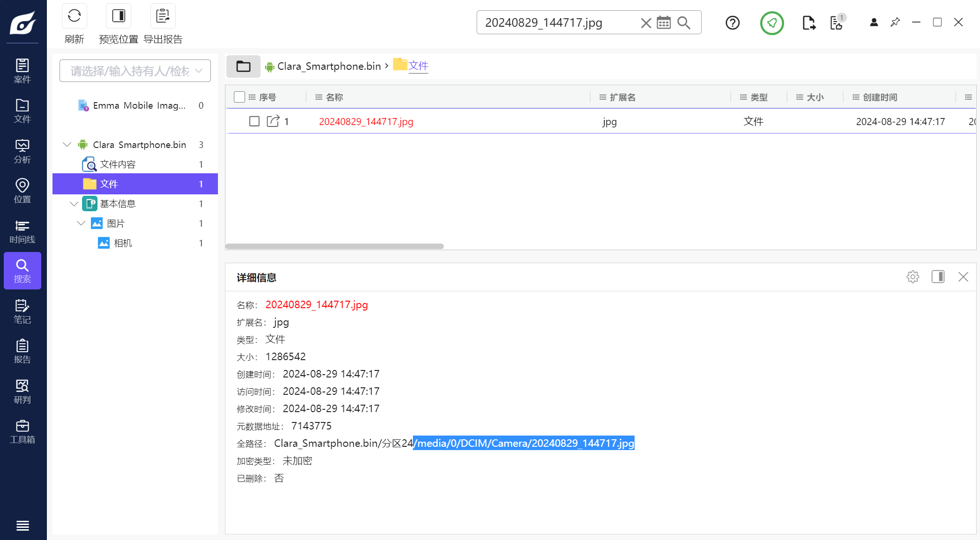Screen dimensions: 980x540
Task: Collapse the Clara_Smartphone.bin tree node
Action: [67, 145]
